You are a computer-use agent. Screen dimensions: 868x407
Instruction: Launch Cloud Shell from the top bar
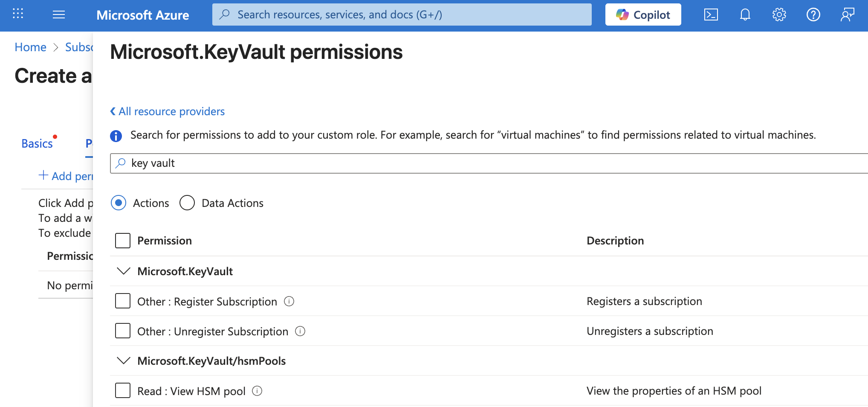[711, 15]
